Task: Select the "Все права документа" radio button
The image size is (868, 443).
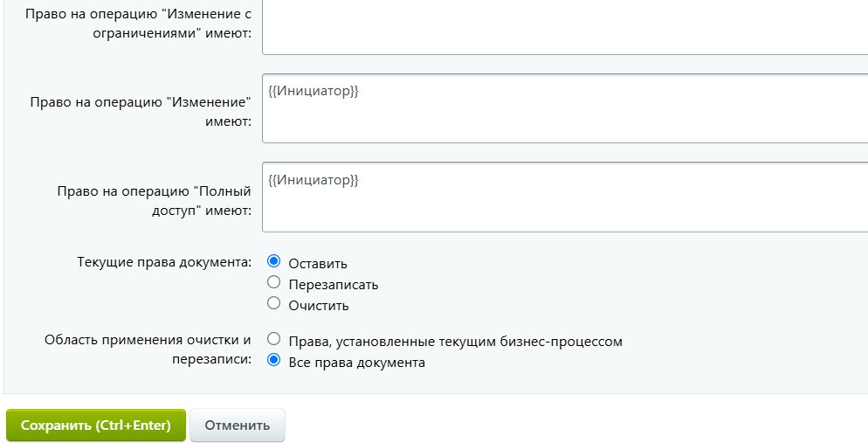Action: 274,359
